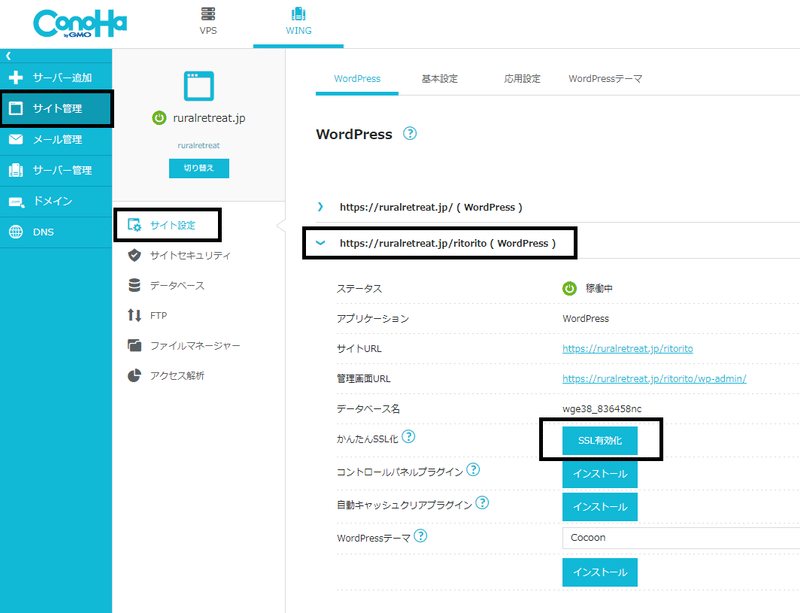
Task: Click the globe icon beside DNS
Action: point(16,232)
